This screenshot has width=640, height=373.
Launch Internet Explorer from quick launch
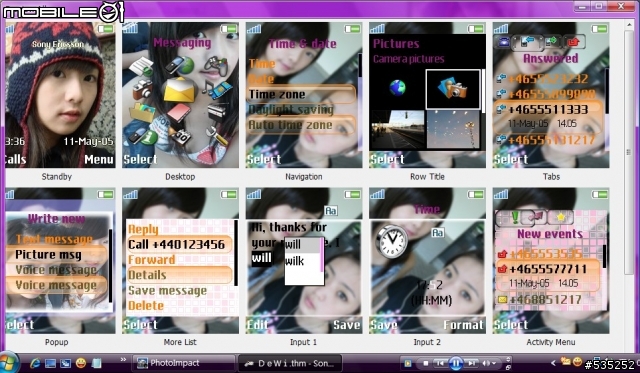pos(35,363)
